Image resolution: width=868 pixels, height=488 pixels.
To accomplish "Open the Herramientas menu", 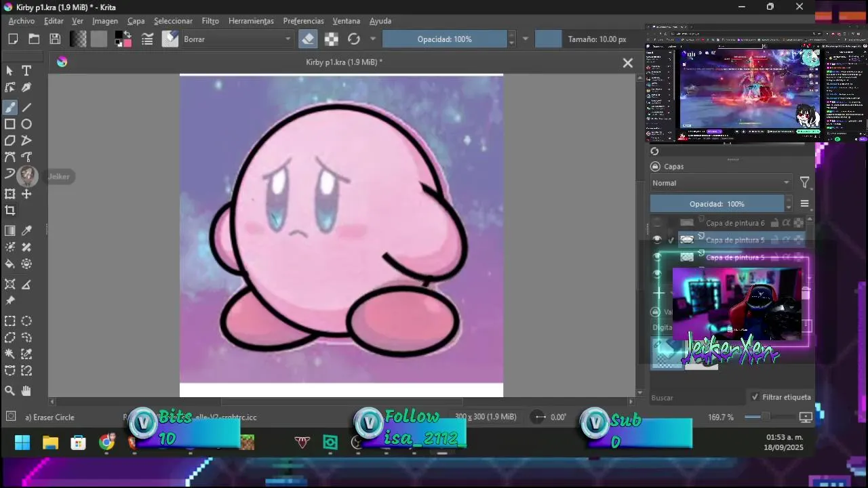I will click(x=251, y=21).
